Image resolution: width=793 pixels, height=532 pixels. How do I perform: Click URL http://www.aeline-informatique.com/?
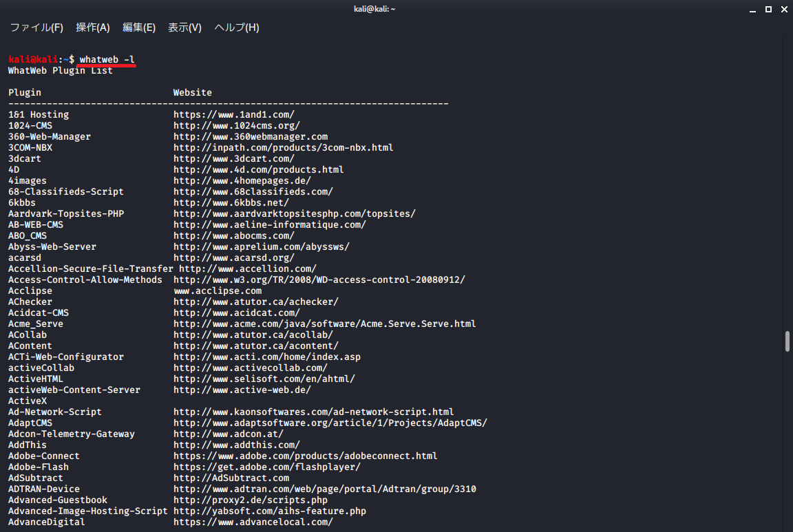[270, 224]
